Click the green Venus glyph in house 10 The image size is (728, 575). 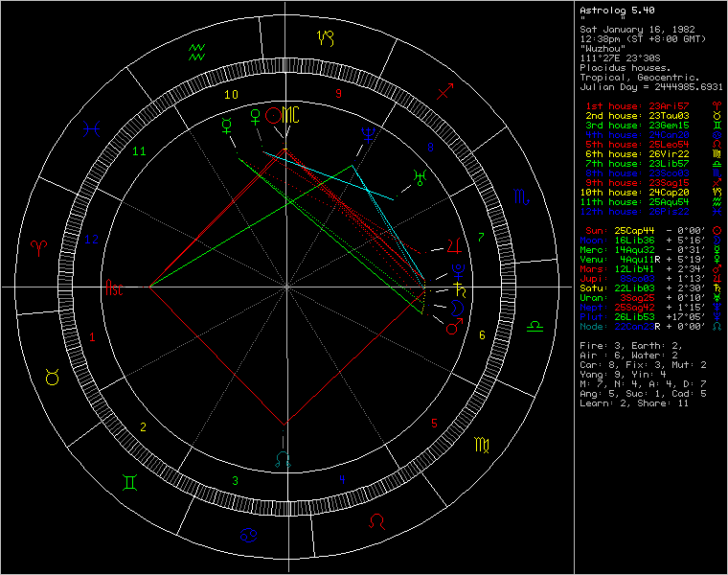click(x=256, y=116)
